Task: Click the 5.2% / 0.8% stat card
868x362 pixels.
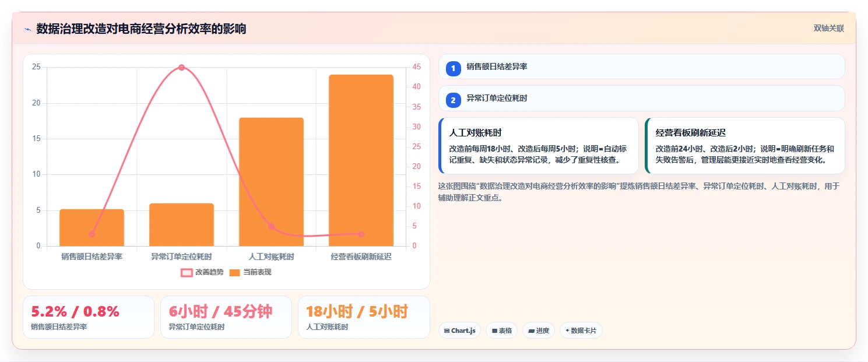Action: 89,317
